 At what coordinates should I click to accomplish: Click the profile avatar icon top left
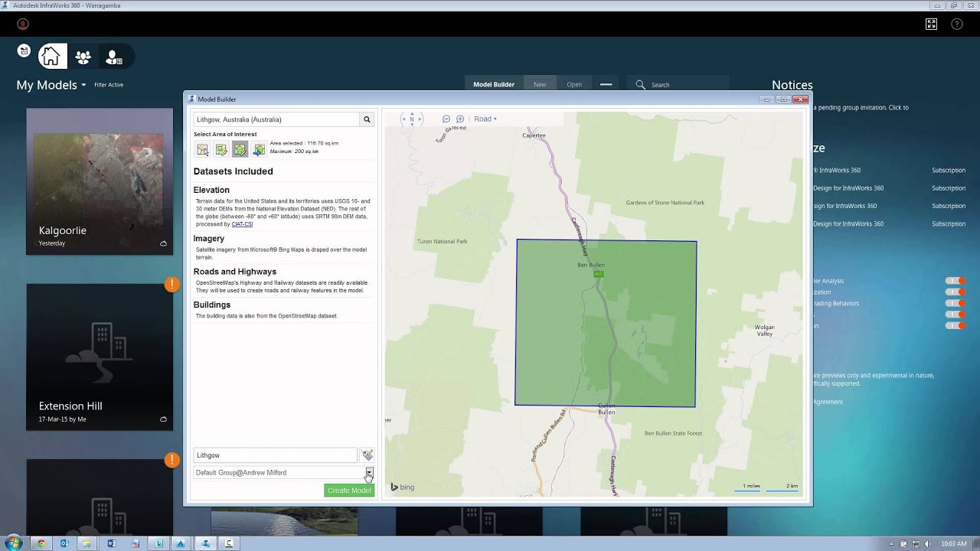coord(22,24)
